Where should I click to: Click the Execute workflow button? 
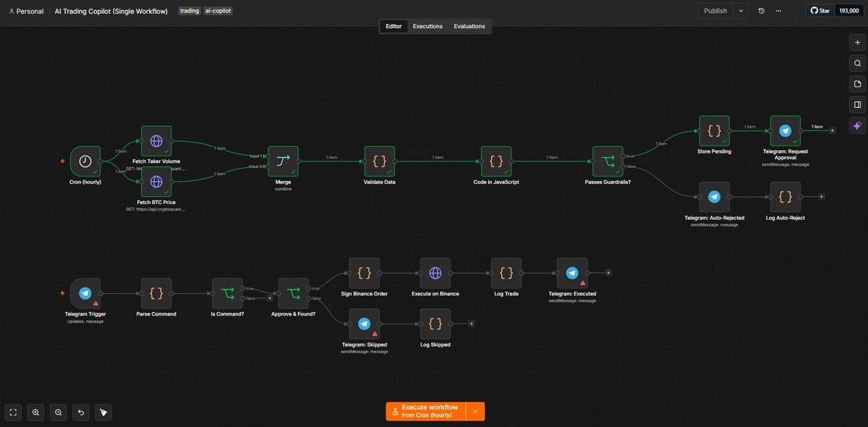426,411
